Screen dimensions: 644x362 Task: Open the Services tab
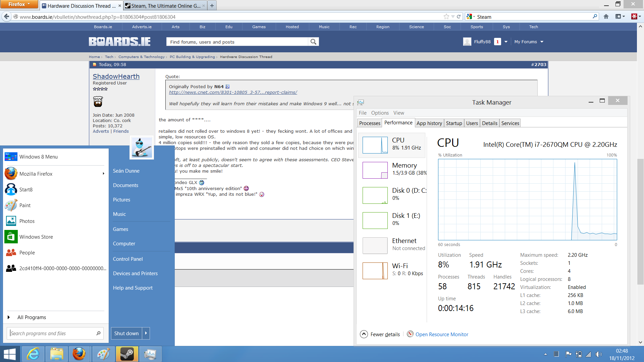point(510,123)
